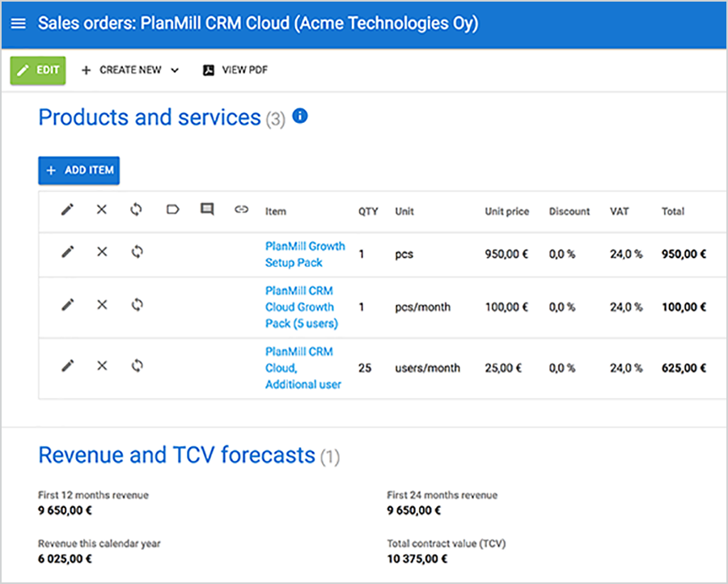Click the pencil icon in the table header
This screenshot has width=728, height=584.
pos(68,209)
